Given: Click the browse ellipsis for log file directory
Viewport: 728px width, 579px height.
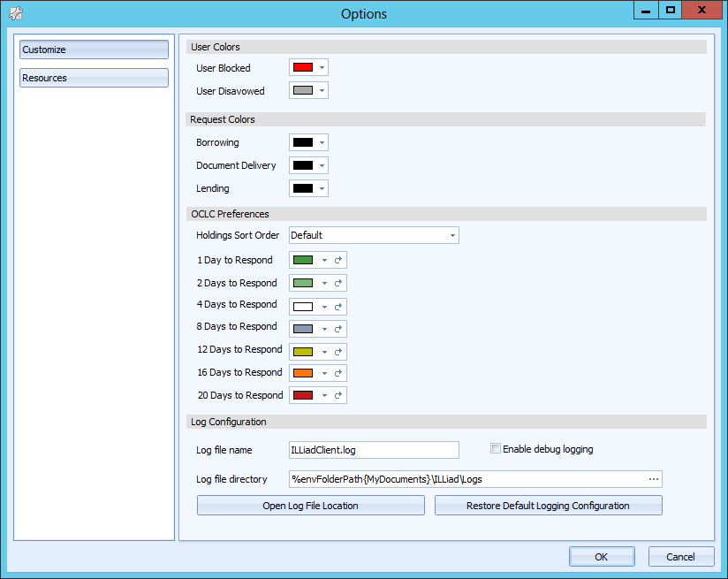Looking at the screenshot, I should pos(654,479).
